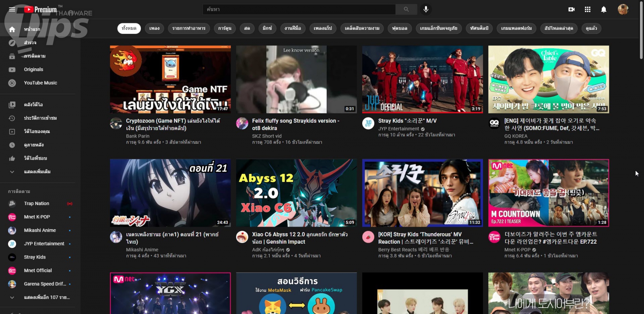Visit Berry Best Reacts channel name link
The width and height of the screenshot is (644, 314).
[x=414, y=250]
